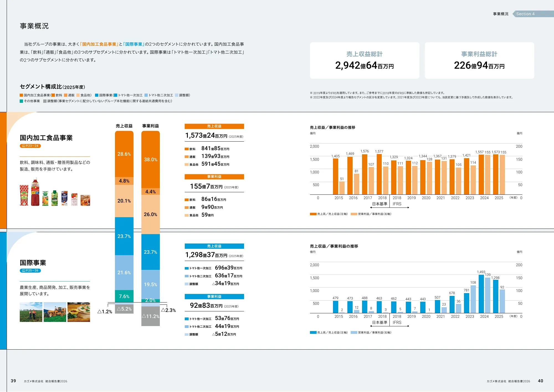Click the orange 国内加工食品事業 link in the paragraph
Screen dimensions: 554x392
pyautogui.click(x=99, y=44)
